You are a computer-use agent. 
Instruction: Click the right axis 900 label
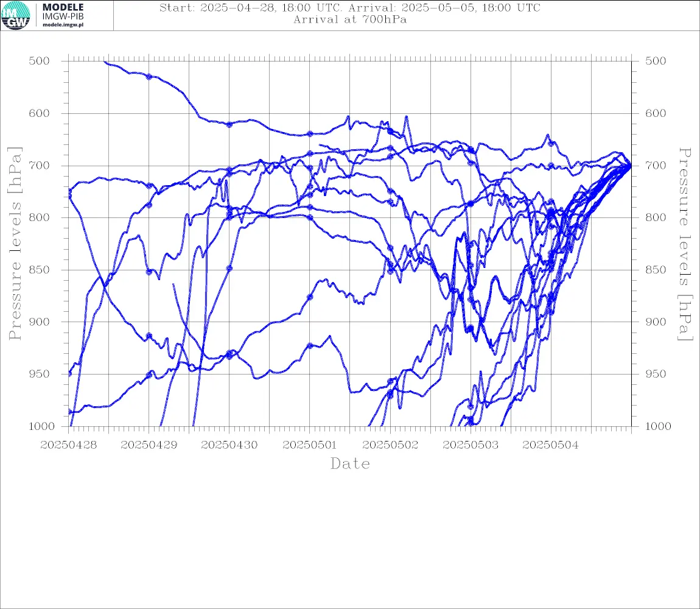click(x=656, y=322)
